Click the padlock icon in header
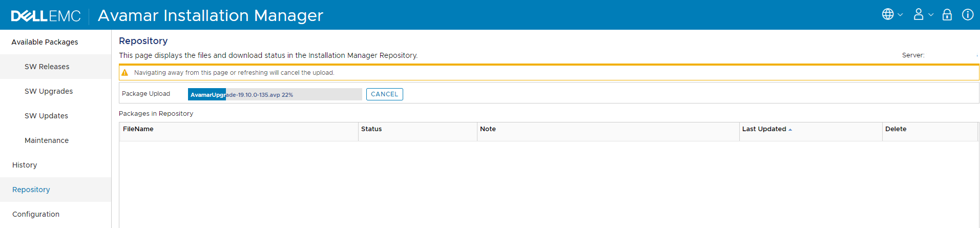The height and width of the screenshot is (228, 980). (947, 14)
